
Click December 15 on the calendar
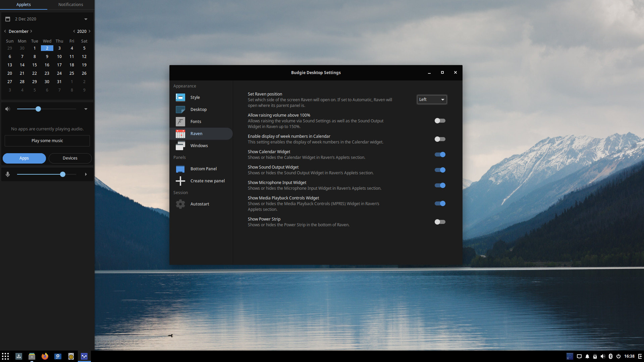[35, 65]
